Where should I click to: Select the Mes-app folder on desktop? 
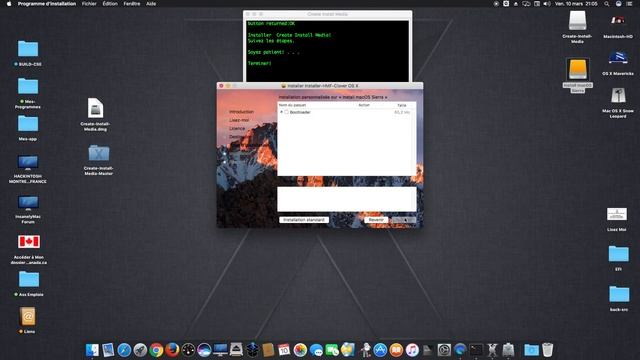(28, 124)
